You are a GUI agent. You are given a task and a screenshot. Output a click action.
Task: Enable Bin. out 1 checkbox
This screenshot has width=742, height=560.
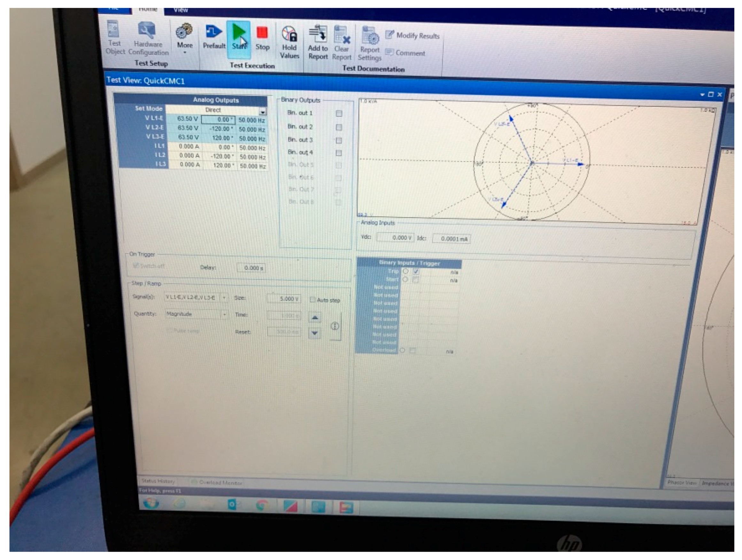(x=339, y=114)
